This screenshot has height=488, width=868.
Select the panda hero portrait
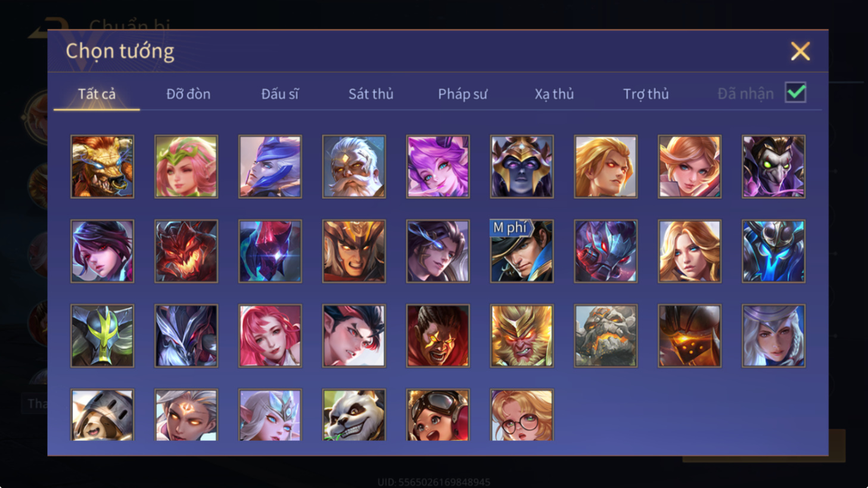pyautogui.click(x=354, y=415)
